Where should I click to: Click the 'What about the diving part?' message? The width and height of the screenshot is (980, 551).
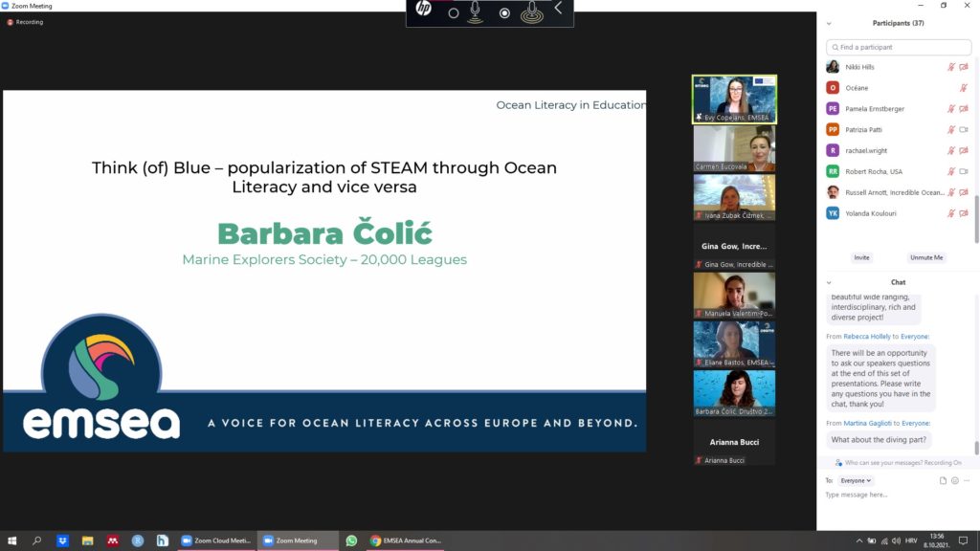879,440
